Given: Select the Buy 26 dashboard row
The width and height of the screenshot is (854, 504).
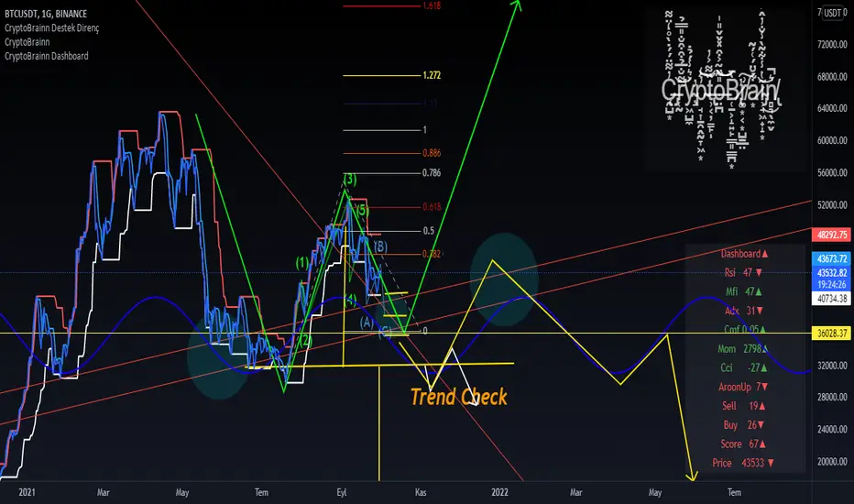Looking at the screenshot, I should click(x=744, y=425).
